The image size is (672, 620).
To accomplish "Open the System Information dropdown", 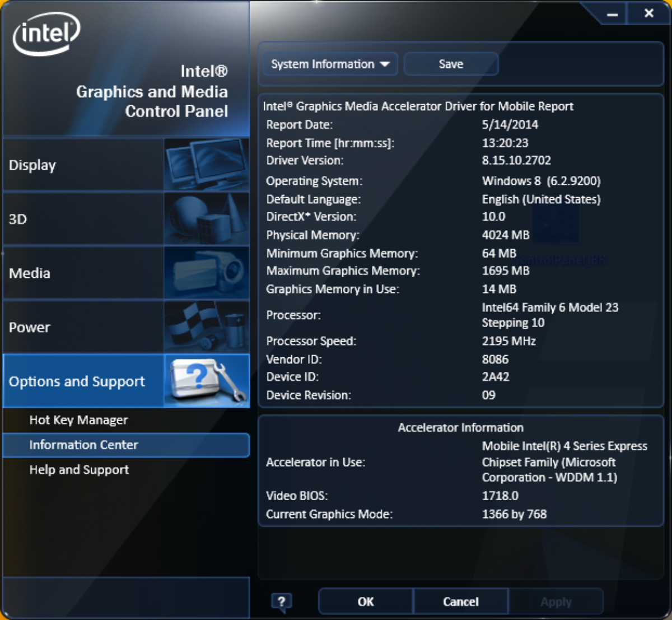I will (330, 64).
